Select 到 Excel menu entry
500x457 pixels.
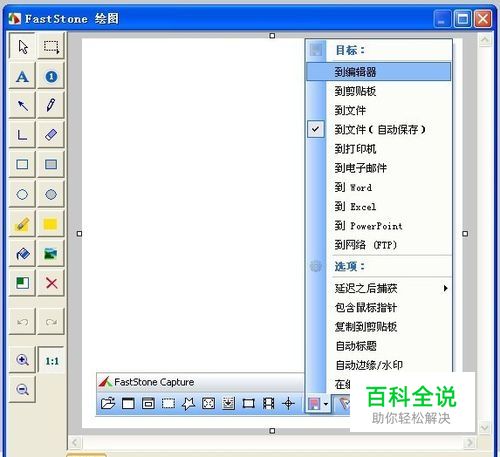(379, 206)
